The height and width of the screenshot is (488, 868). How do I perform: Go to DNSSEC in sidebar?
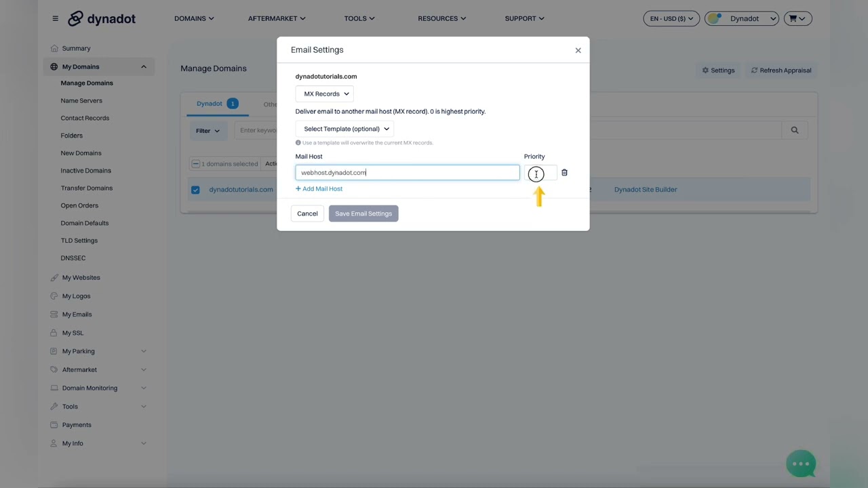73,258
